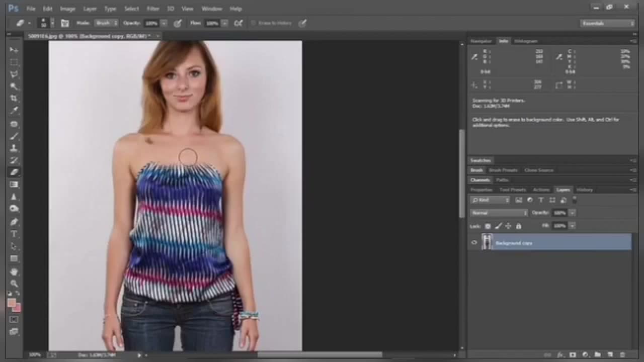Open the eraser Mode dropdown
The image size is (644, 362).
point(107,23)
